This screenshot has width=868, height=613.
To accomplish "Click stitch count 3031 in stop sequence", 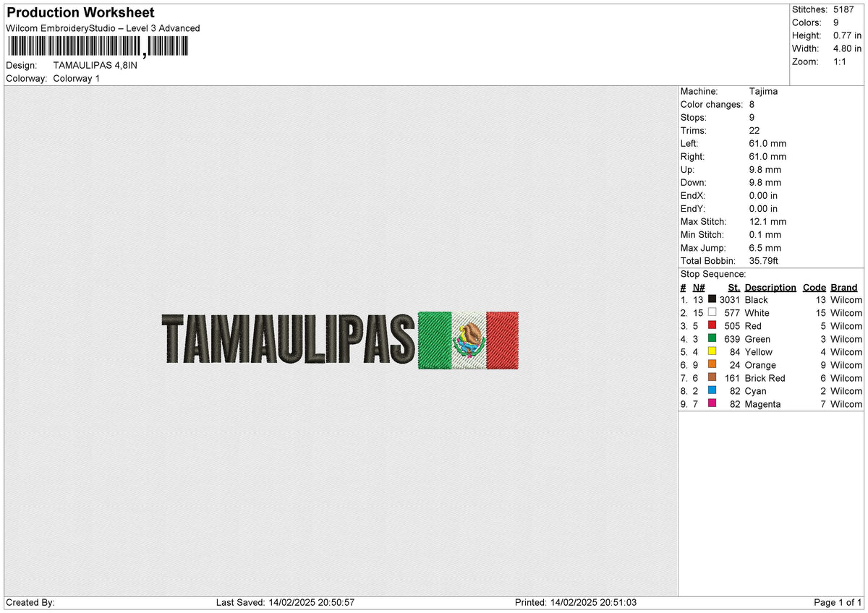I will pyautogui.click(x=730, y=299).
